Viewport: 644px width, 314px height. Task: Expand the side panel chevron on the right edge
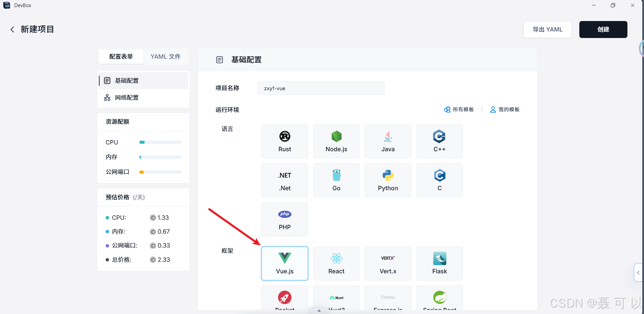coord(638,273)
